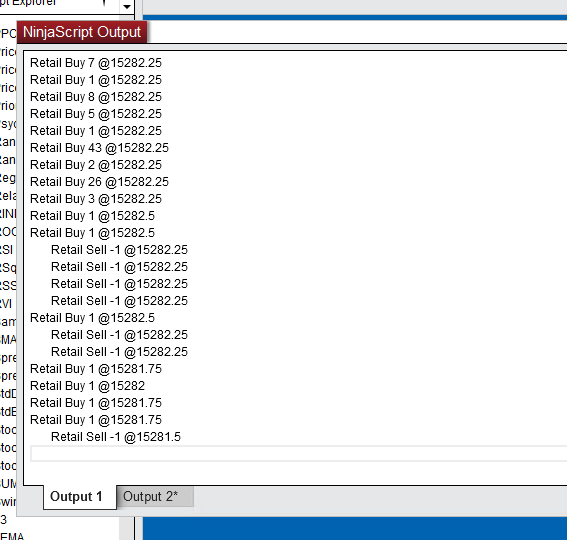
Task: Click the 'Retail Buy 7 @15282.25' output line
Action: coord(96,63)
